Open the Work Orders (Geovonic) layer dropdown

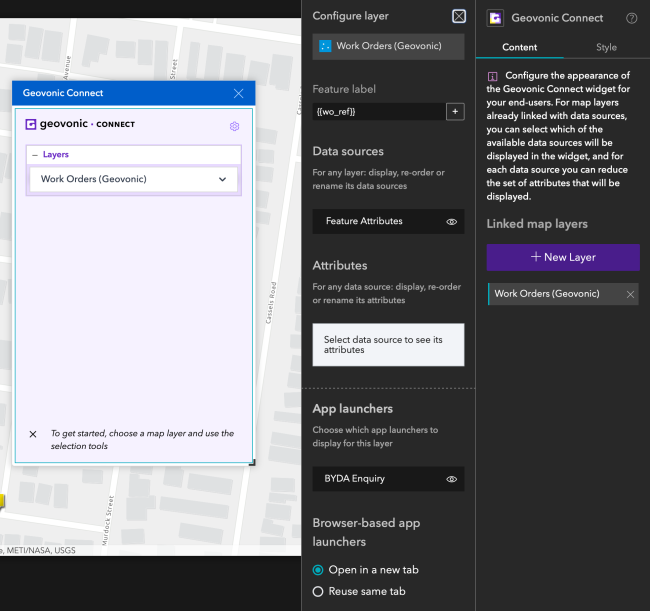tap(133, 179)
